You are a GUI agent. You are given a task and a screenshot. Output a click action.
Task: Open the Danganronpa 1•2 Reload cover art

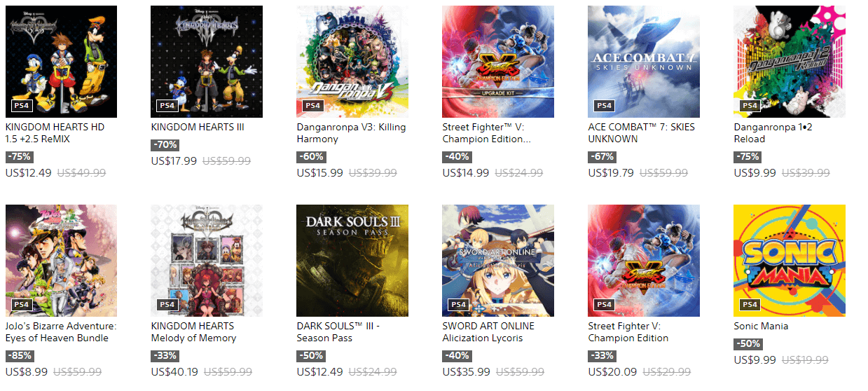tap(790, 62)
